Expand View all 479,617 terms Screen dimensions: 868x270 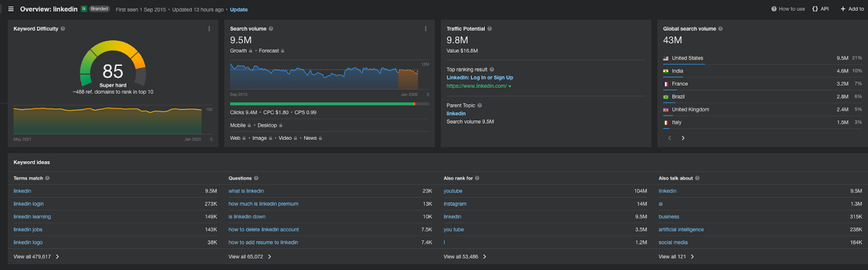pos(36,257)
